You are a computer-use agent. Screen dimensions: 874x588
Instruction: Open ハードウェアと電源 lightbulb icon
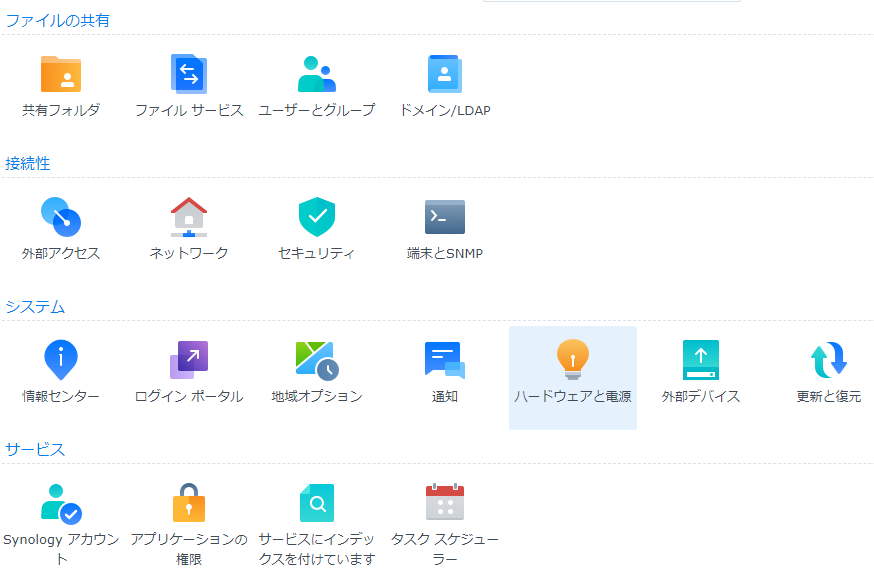573,360
